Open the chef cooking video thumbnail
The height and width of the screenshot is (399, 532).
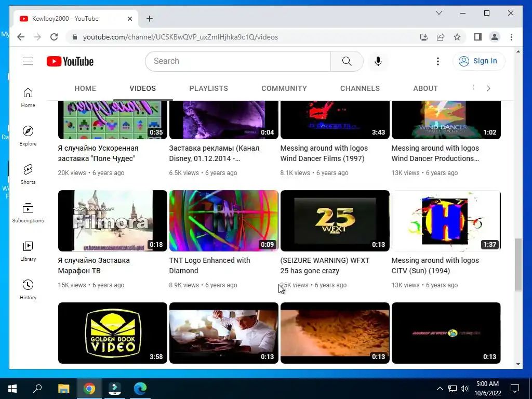click(223, 333)
